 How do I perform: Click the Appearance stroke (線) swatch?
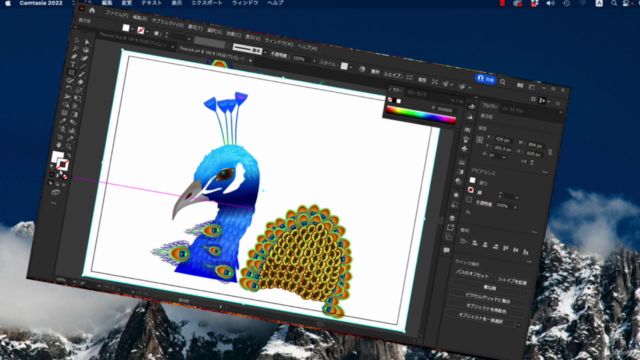tap(471, 190)
